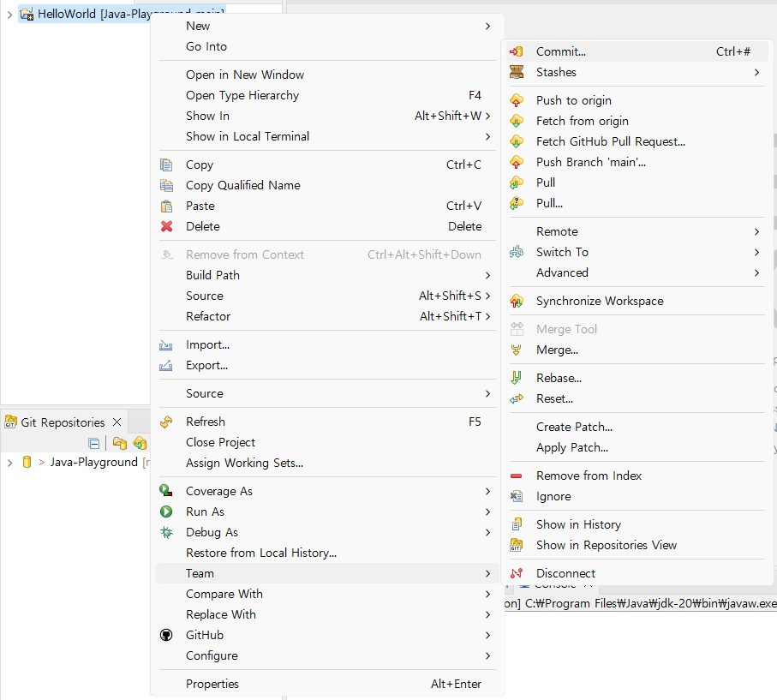777x700 pixels.
Task: Select Restore from Local History...
Action: tap(327, 553)
